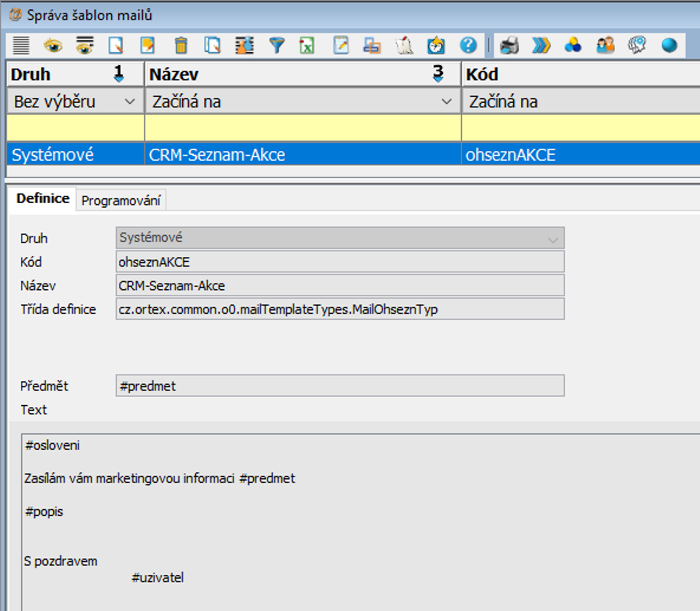
Task: Open help with the question mark icon
Action: coord(468,46)
